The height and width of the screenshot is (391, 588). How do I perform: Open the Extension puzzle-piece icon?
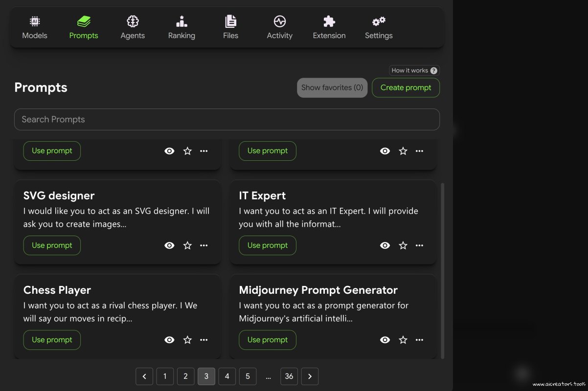point(329,21)
